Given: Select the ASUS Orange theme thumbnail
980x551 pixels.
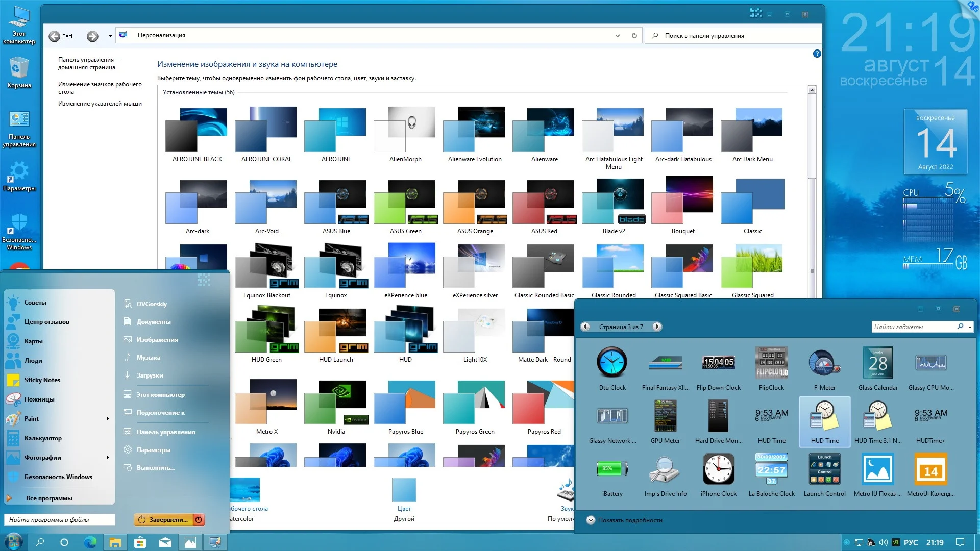Looking at the screenshot, I should tap(475, 203).
